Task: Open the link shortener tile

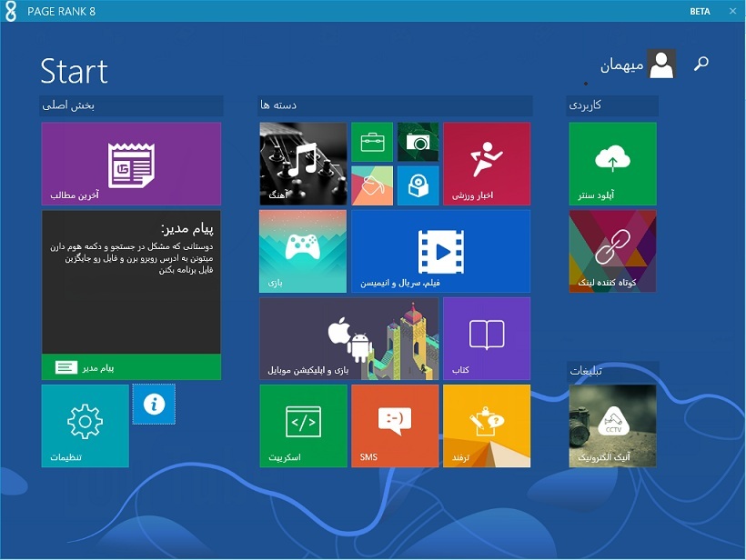Action: point(612,251)
